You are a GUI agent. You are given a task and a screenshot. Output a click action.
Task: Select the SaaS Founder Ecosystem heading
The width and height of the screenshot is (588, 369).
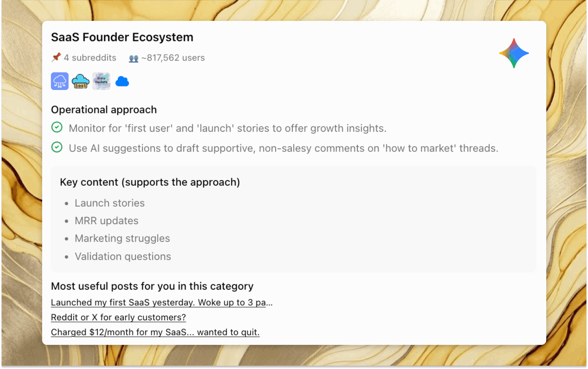pos(122,37)
